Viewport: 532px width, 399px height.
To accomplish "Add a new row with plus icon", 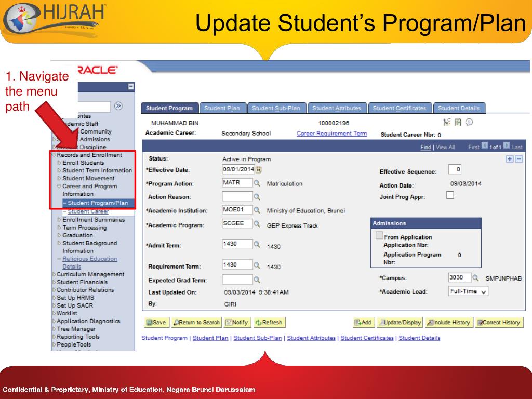I will click(x=509, y=159).
